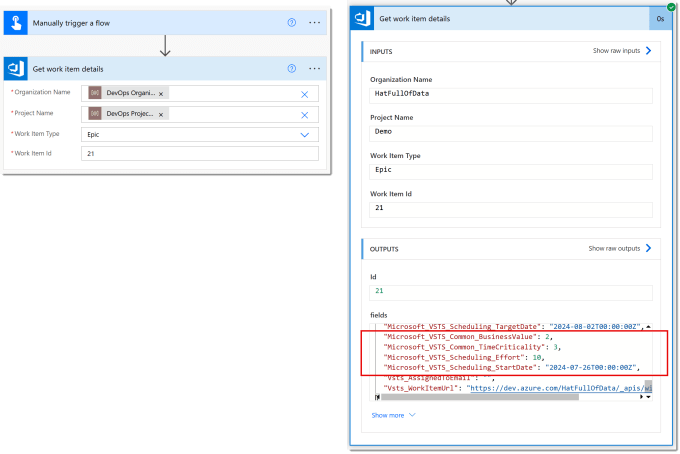The height and width of the screenshot is (454, 680).
Task: Open help for left Get work item details
Action: 292,69
